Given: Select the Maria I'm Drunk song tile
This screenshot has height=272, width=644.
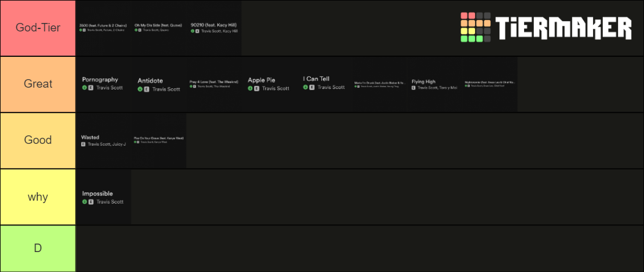Looking at the screenshot, I should tap(379, 84).
